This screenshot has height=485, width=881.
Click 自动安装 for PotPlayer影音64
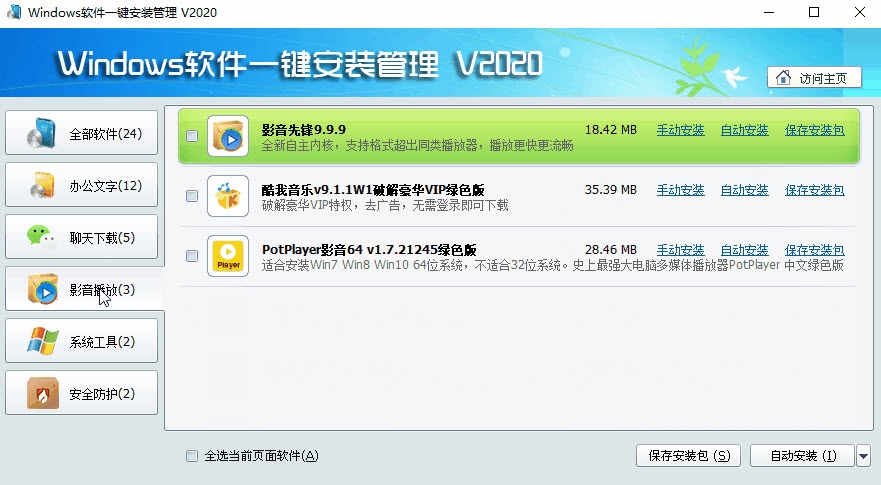click(744, 250)
